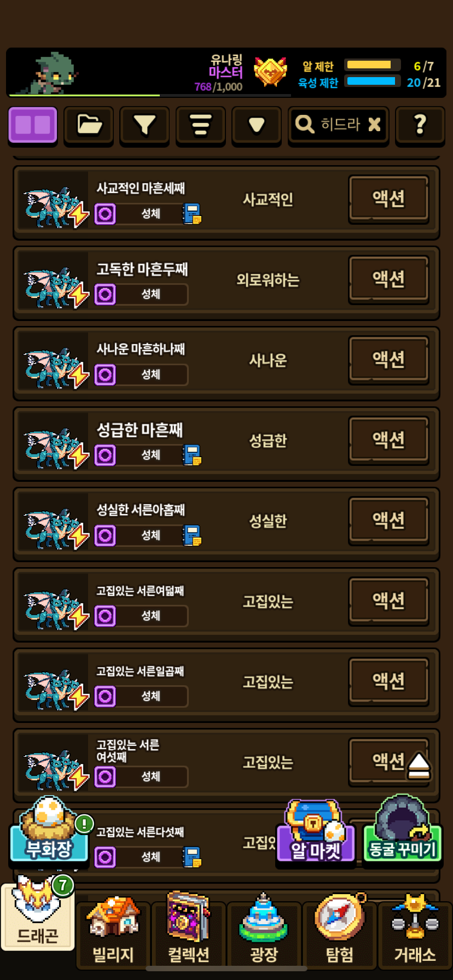Click purple ring icon on 고독한 마흔두째

(x=105, y=294)
